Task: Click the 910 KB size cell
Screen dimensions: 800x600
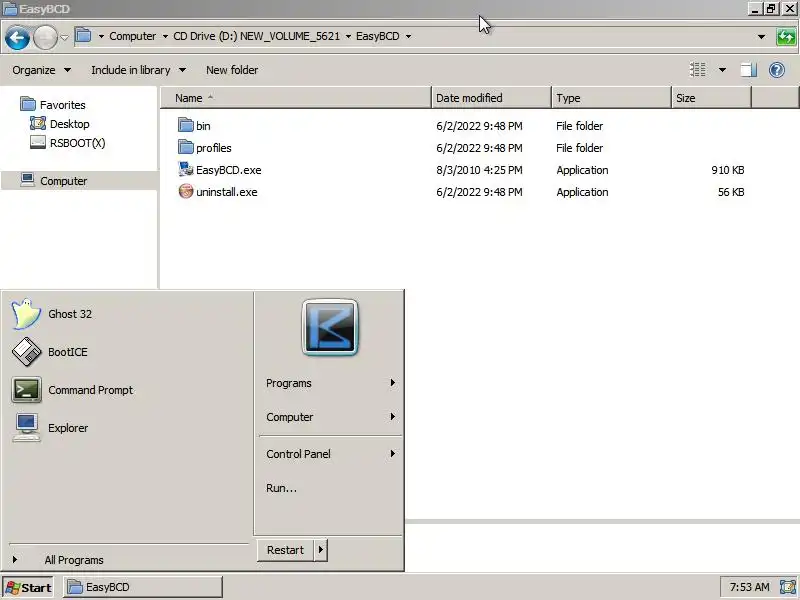Action: 728,170
